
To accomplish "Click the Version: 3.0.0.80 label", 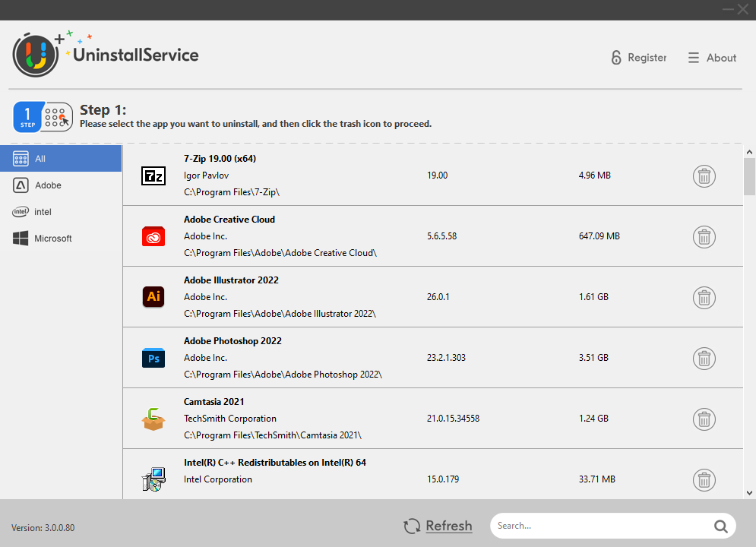I will 43,528.
